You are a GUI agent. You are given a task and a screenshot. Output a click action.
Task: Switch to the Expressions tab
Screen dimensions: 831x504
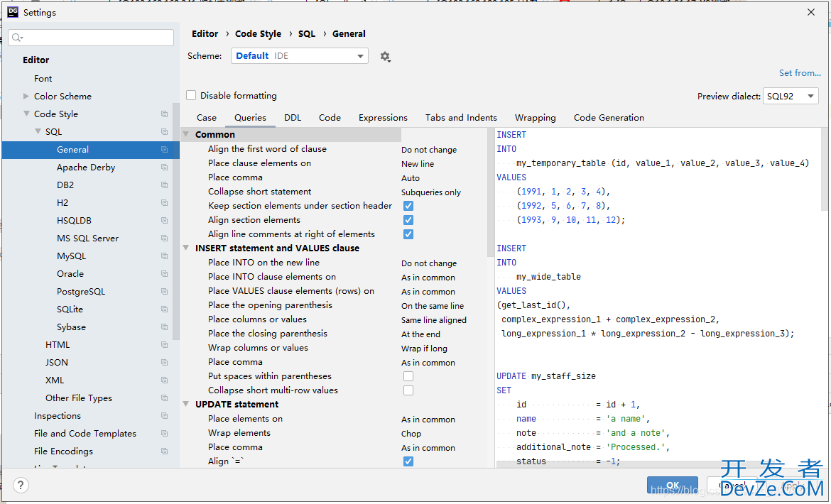[x=383, y=118]
